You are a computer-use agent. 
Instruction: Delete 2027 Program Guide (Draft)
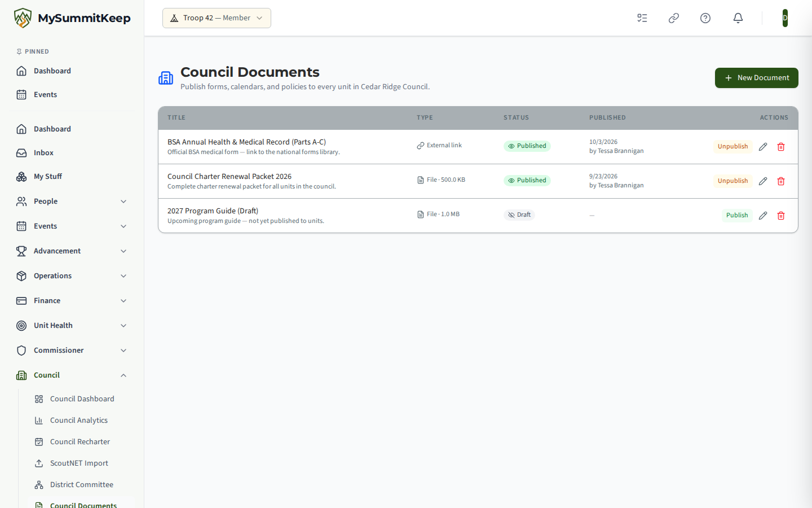781,216
